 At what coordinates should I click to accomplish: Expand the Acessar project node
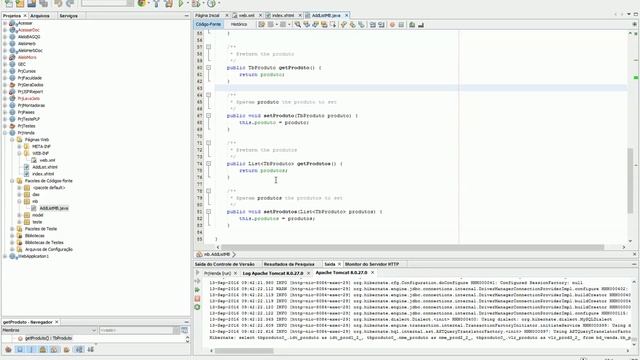click(5, 23)
